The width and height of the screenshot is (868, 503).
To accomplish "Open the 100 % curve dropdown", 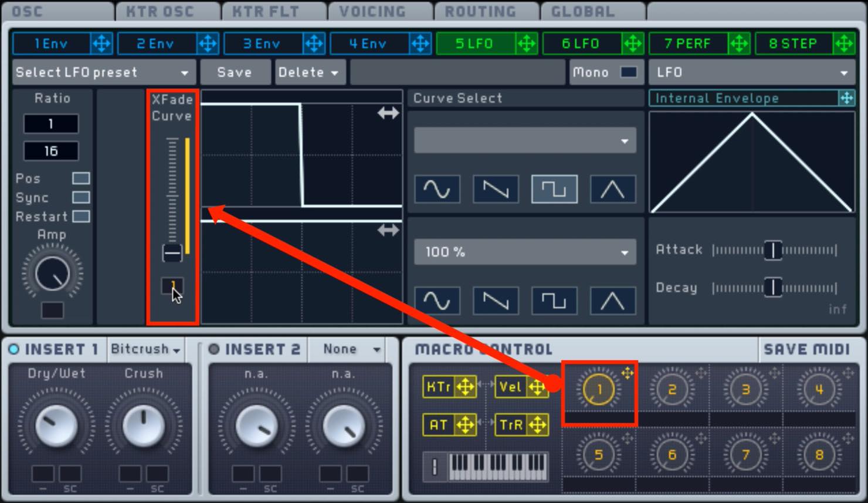I will click(525, 252).
